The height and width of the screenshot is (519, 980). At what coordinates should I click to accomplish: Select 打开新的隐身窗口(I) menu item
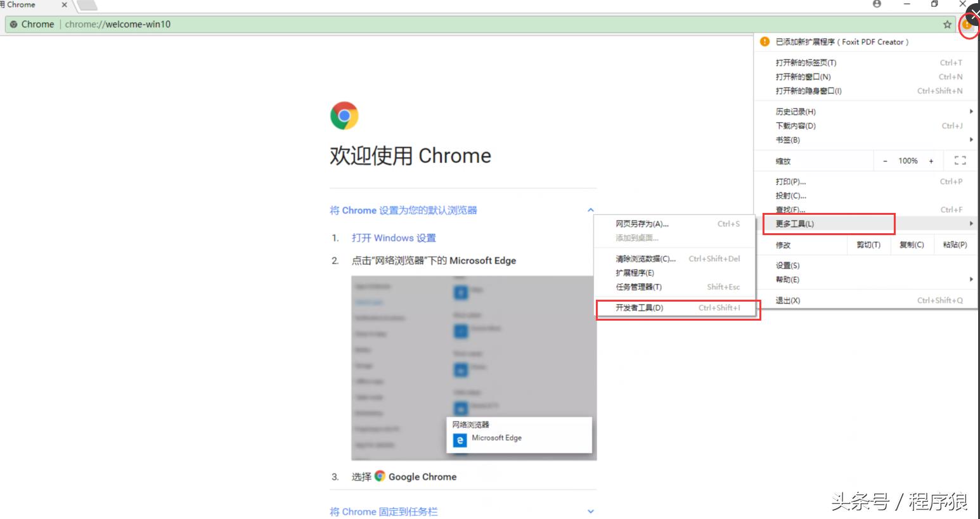click(x=866, y=91)
